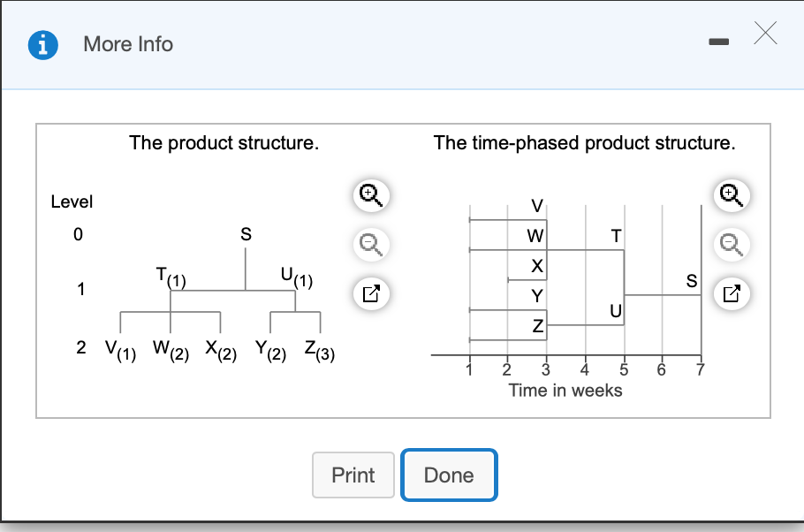Viewport: 804px width, 532px height.
Task: Click the week 1 mark on time axis
Action: point(469,369)
